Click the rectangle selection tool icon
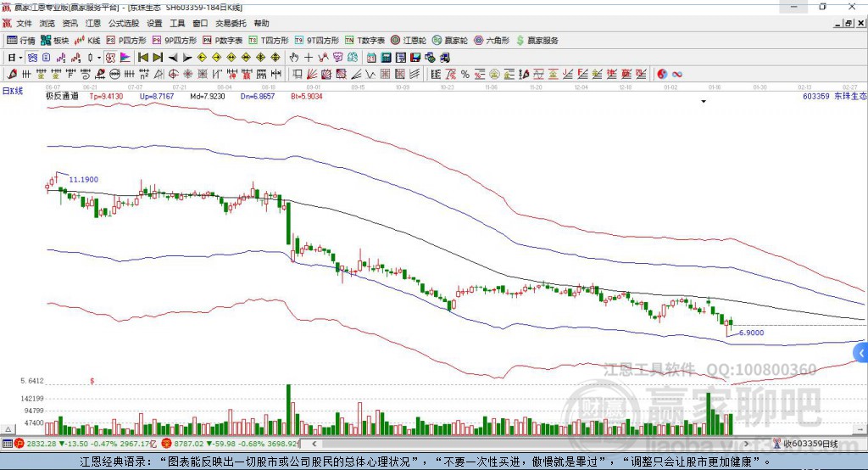Image resolution: width=868 pixels, height=470 pixels. click(x=298, y=75)
